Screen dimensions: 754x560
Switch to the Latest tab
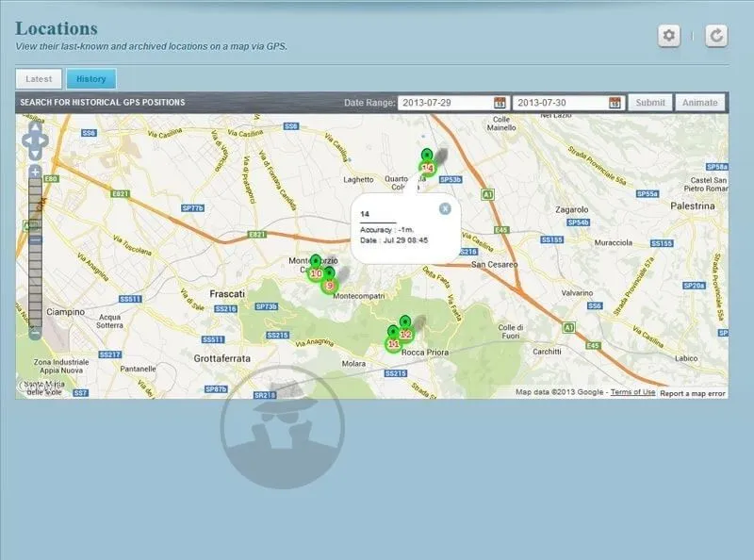pyautogui.click(x=39, y=79)
